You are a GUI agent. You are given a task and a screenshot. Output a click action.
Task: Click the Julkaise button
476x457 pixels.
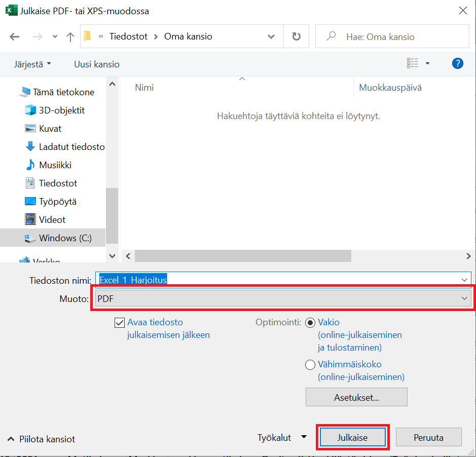[x=352, y=437]
